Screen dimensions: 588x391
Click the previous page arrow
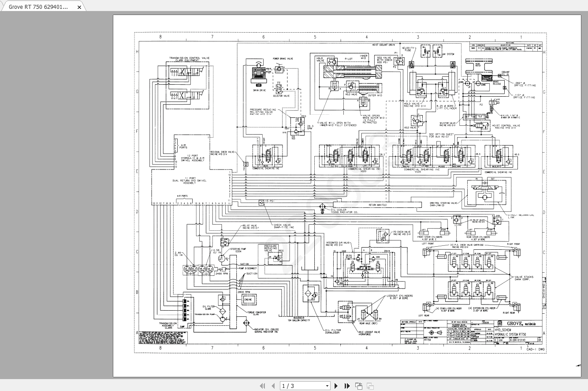click(x=273, y=385)
